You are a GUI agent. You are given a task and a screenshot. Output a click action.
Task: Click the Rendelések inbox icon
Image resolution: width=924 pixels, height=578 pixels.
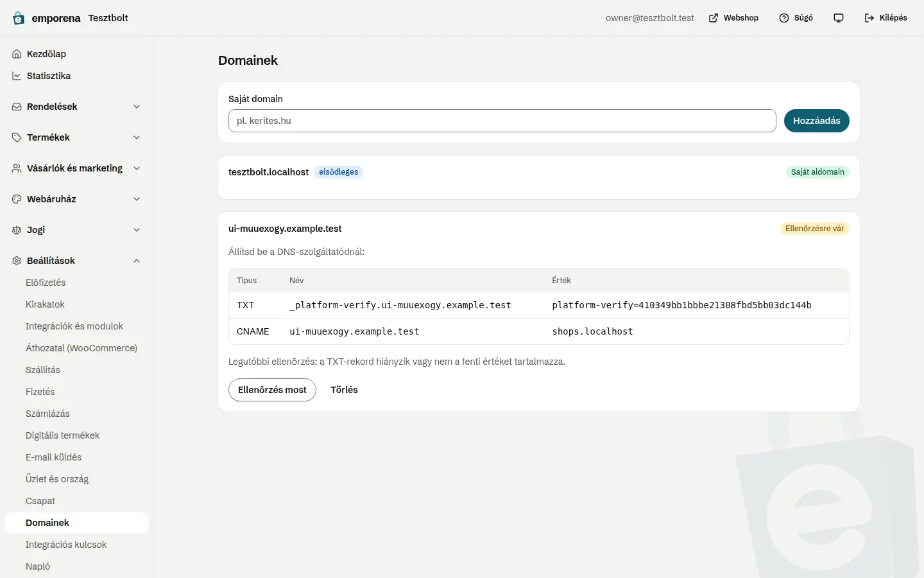point(17,107)
